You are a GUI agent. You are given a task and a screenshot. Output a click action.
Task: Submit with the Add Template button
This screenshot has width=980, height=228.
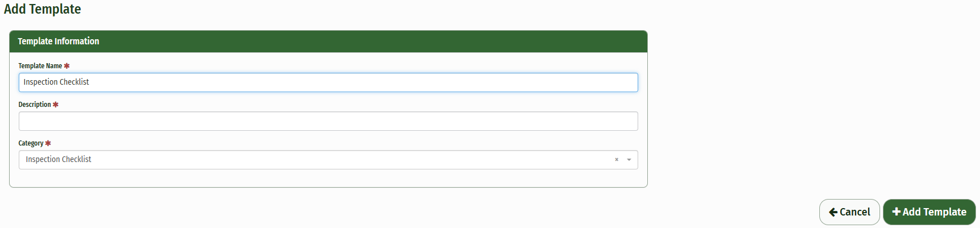(x=929, y=212)
